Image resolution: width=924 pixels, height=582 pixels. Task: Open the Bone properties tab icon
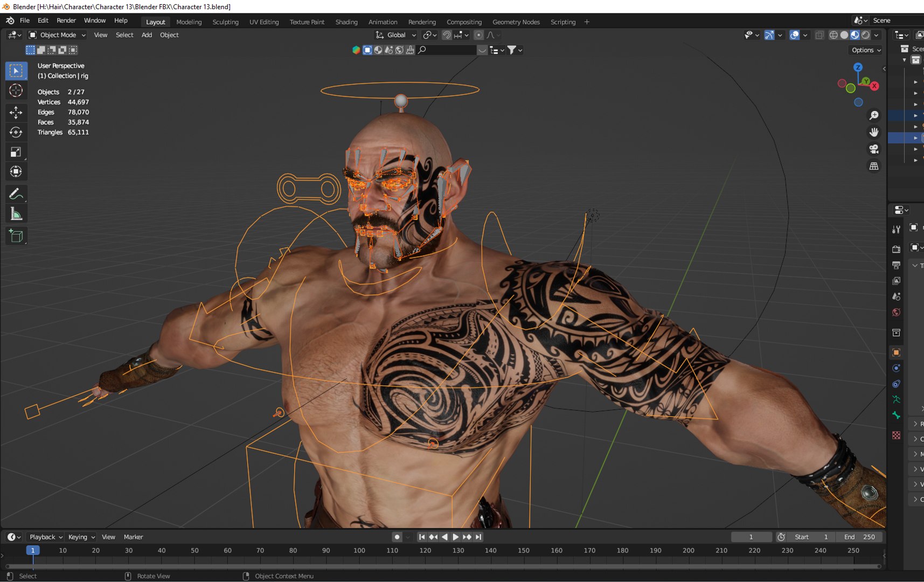(x=896, y=415)
